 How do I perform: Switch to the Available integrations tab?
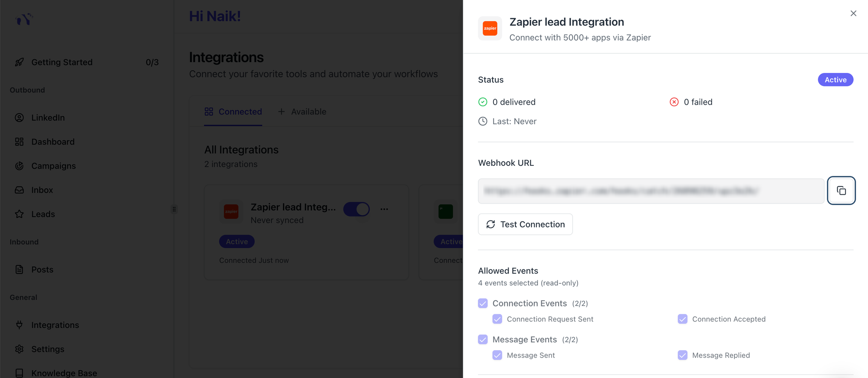[302, 112]
